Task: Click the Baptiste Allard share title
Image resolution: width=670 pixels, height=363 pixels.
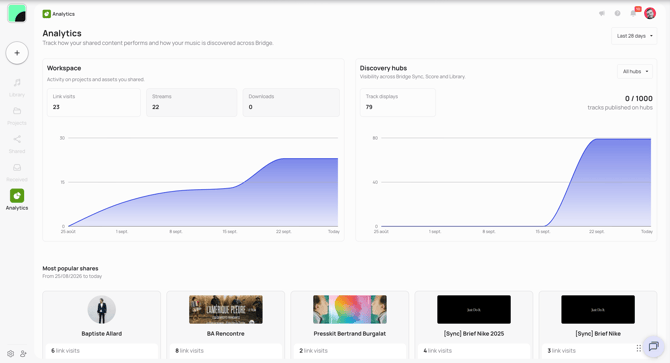Action: 102,334
